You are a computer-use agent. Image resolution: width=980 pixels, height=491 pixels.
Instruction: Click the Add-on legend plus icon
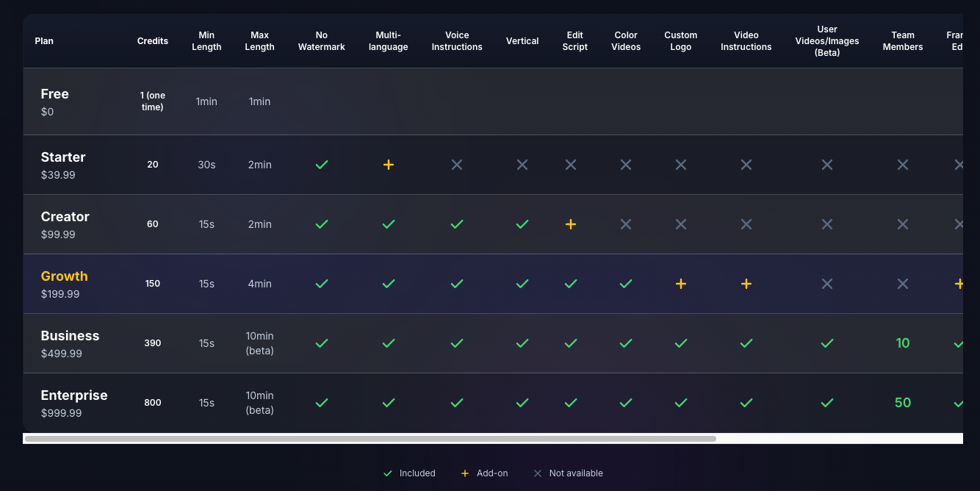click(464, 473)
